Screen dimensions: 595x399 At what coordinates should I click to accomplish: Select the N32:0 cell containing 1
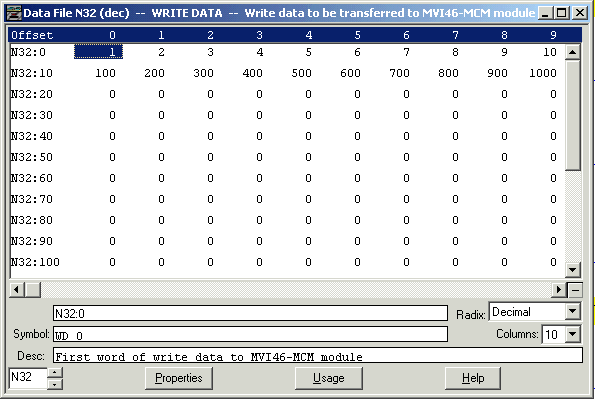(x=98, y=52)
